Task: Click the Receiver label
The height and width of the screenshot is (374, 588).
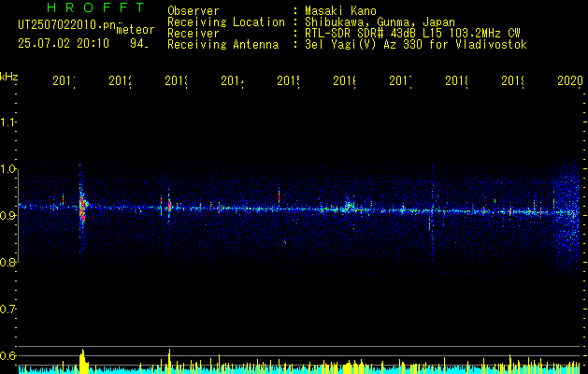Action: point(194,34)
